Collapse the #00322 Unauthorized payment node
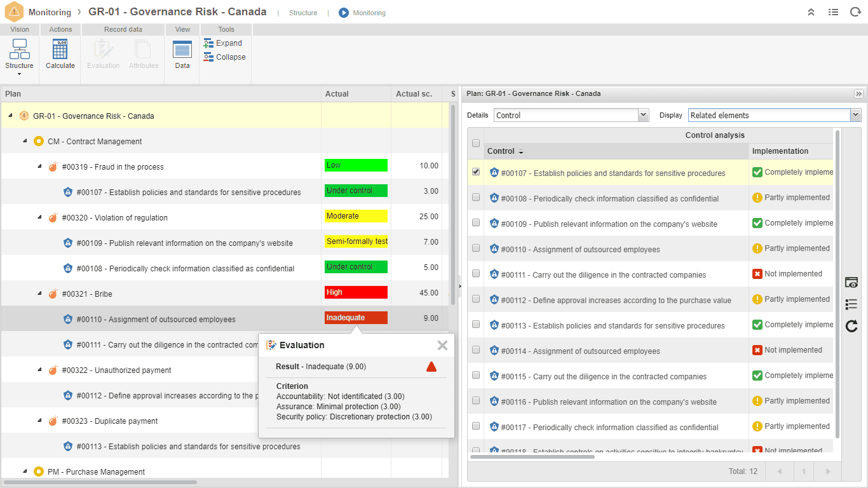Viewport: 868px width, 488px height. pos(39,370)
